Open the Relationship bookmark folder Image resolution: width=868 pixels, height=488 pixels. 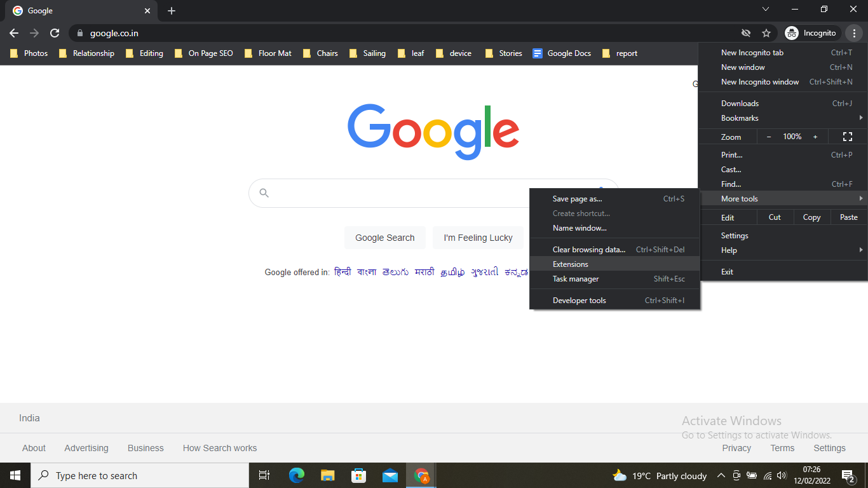pos(87,53)
